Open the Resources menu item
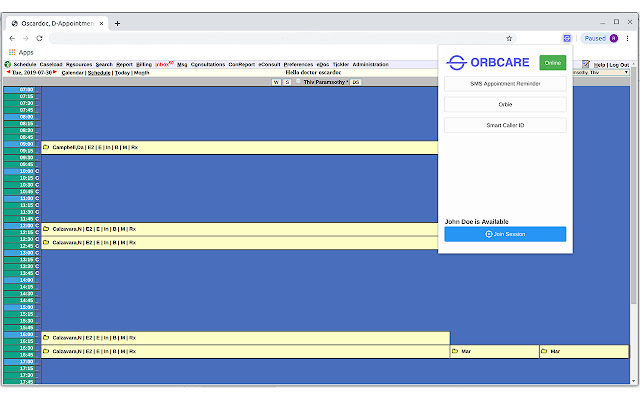The image size is (640, 400). coord(79,64)
